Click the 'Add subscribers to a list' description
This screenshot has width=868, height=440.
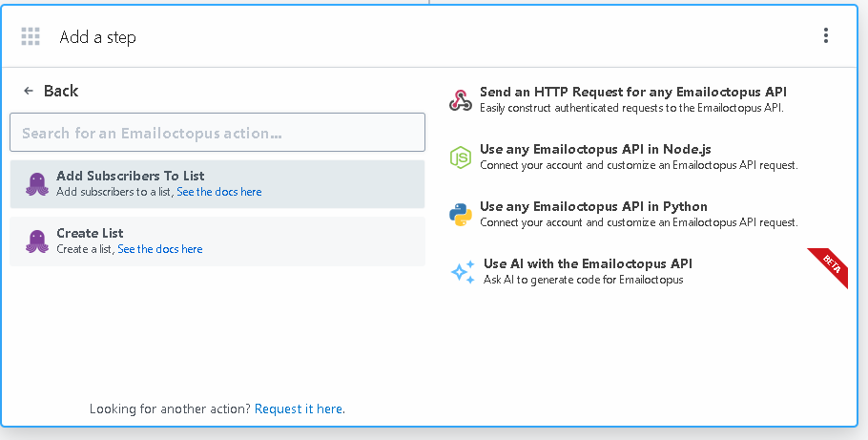[x=115, y=192]
